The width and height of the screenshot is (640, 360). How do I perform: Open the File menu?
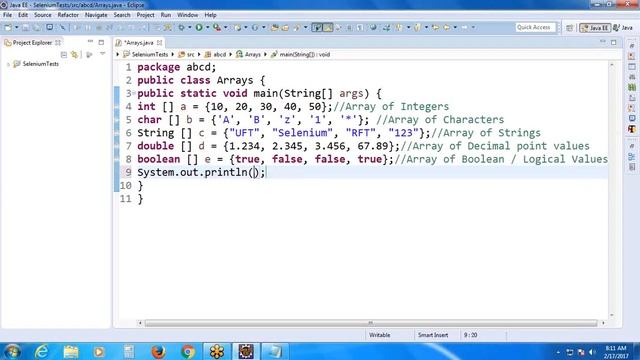click(7, 15)
